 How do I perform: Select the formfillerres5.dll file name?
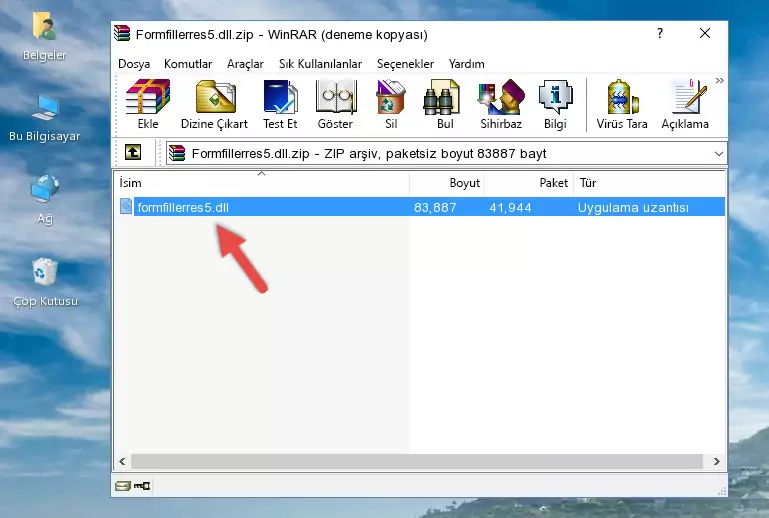pos(183,207)
